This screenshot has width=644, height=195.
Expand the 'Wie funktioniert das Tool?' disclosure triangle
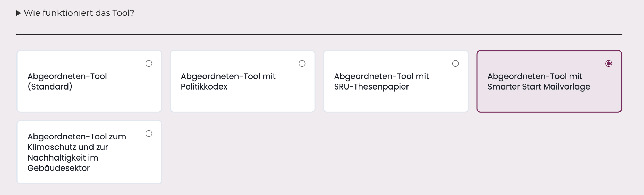[19, 13]
